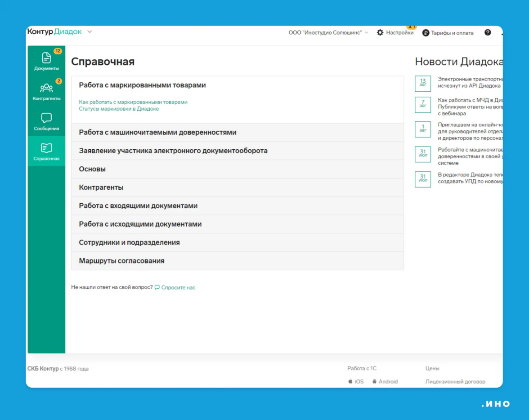Expand Работа с входящими документами section
This screenshot has height=420, width=529.
click(238, 206)
